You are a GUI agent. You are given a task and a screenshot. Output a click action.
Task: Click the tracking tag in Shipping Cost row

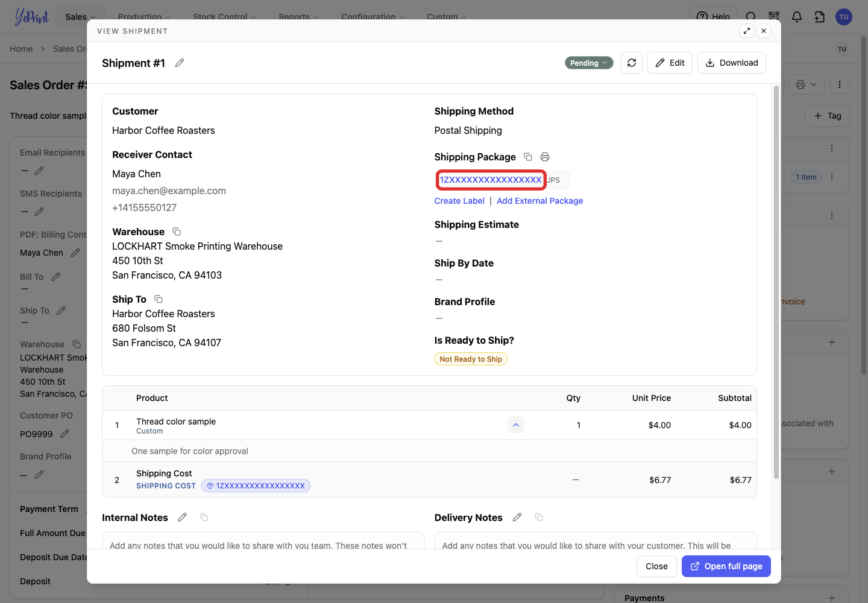click(256, 486)
